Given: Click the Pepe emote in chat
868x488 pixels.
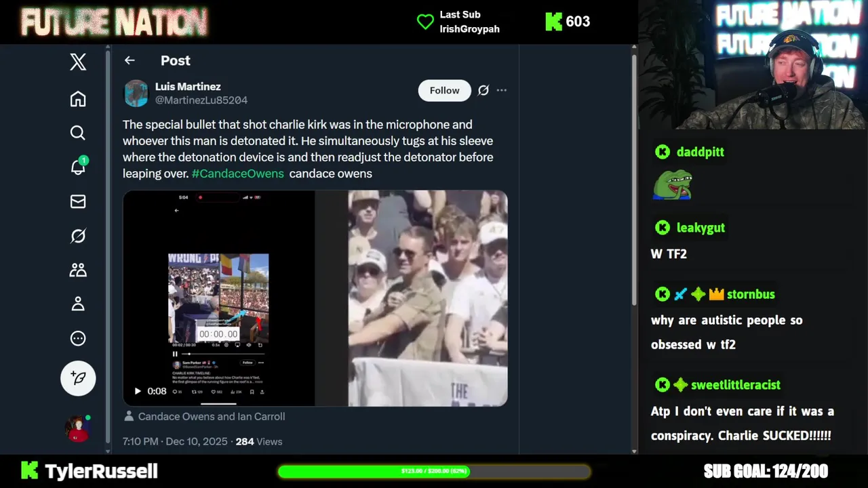Looking at the screenshot, I should click(x=673, y=184).
